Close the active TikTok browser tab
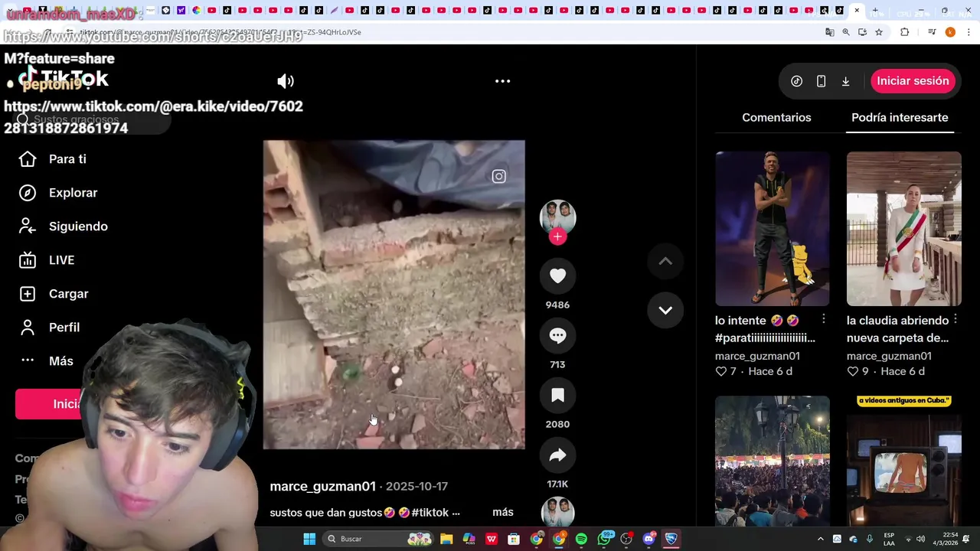Image resolution: width=980 pixels, height=551 pixels. click(x=857, y=11)
